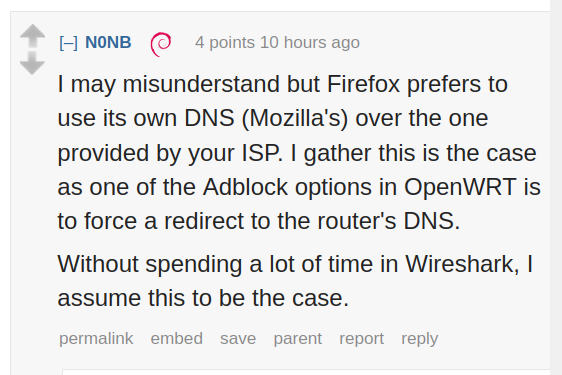562x375 pixels.
Task: Click the word Firefox in the comment
Action: 363,84
